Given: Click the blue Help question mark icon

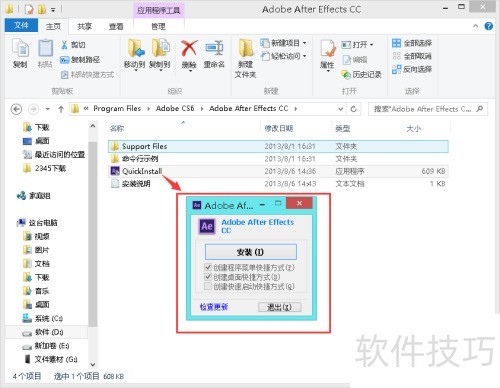Looking at the screenshot, I should click(x=489, y=26).
